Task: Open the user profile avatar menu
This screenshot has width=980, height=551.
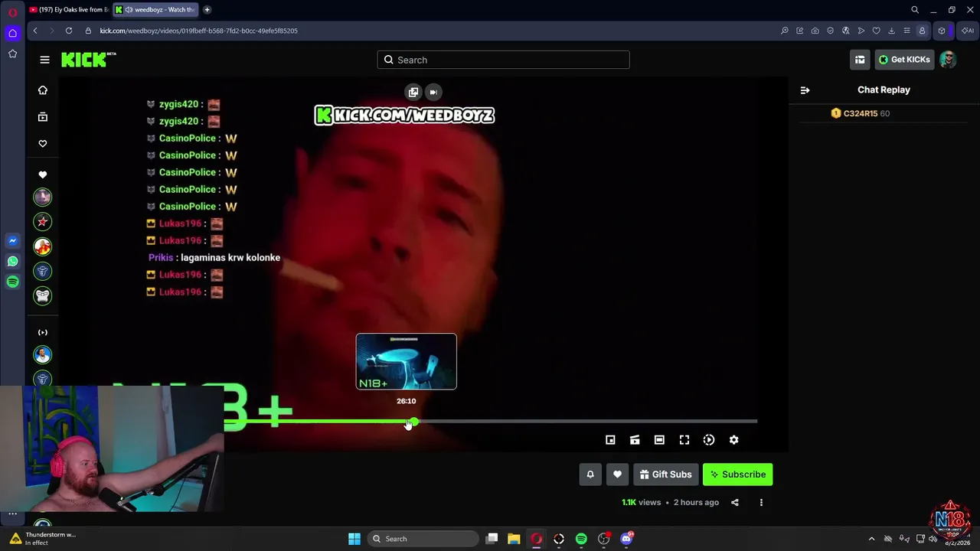Action: click(948, 60)
